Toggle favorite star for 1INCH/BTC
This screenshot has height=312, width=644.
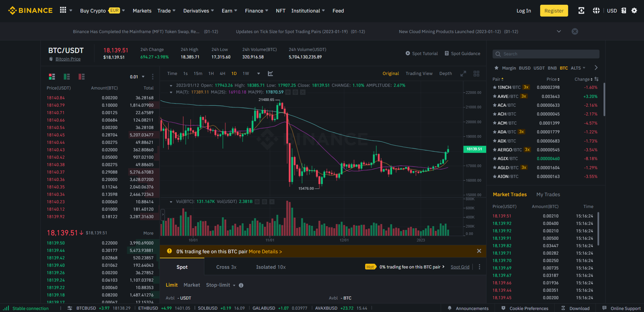coord(495,87)
